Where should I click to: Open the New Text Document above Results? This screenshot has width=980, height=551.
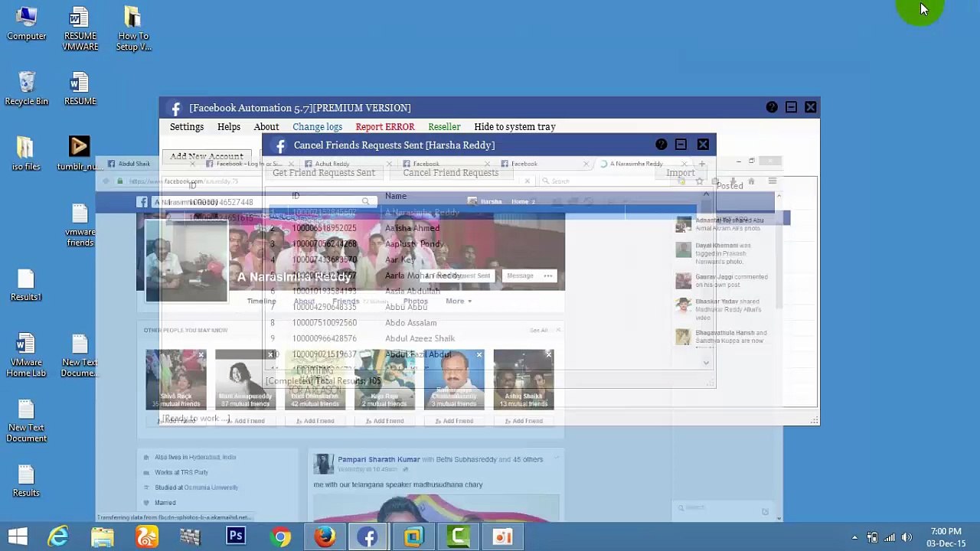click(x=26, y=421)
